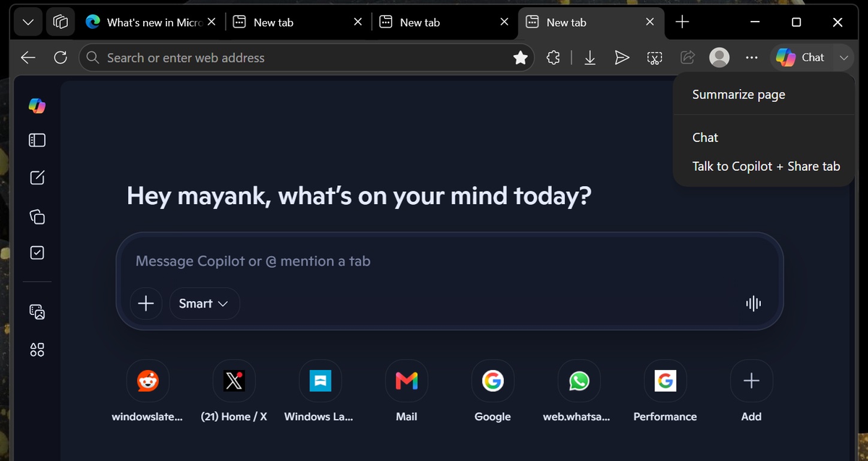
Task: Expand the Smart mode dropdown
Action: coord(204,303)
